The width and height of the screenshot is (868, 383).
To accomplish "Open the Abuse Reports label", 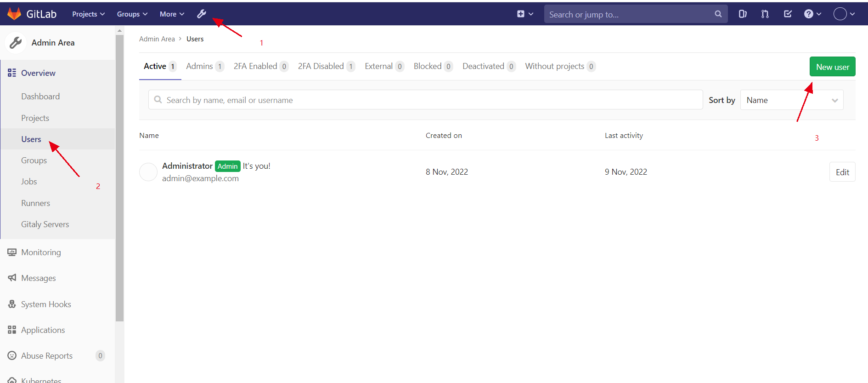I will coord(47,356).
